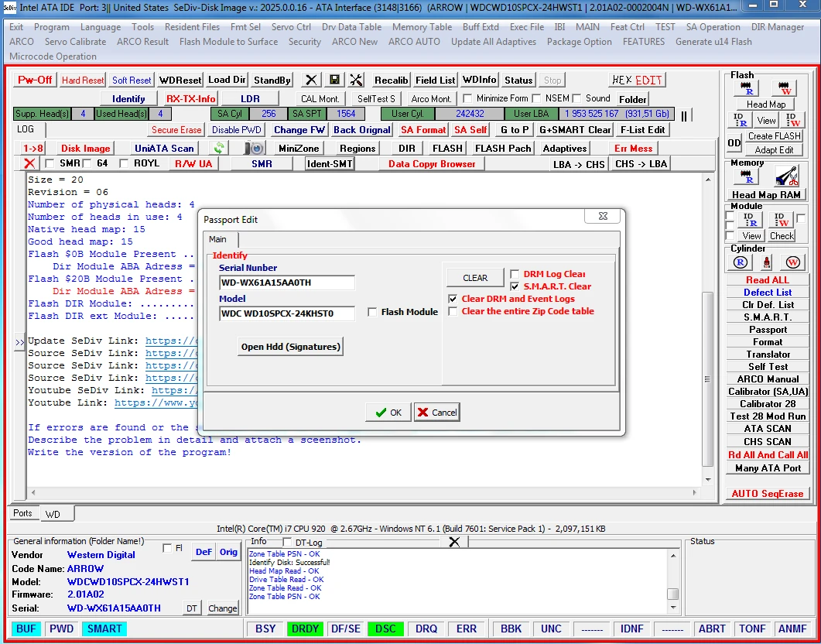Click the SeDiv application icon in title bar
This screenshot has height=644, width=821.
pyautogui.click(x=9, y=8)
